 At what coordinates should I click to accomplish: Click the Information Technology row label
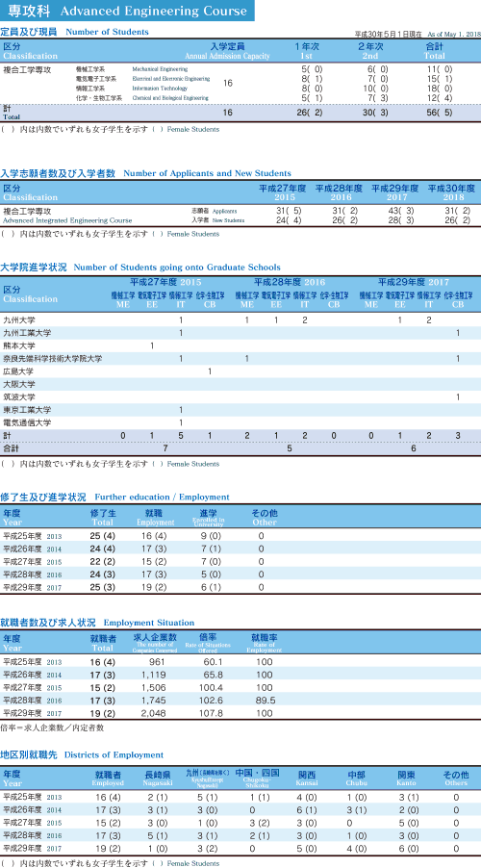click(160, 88)
